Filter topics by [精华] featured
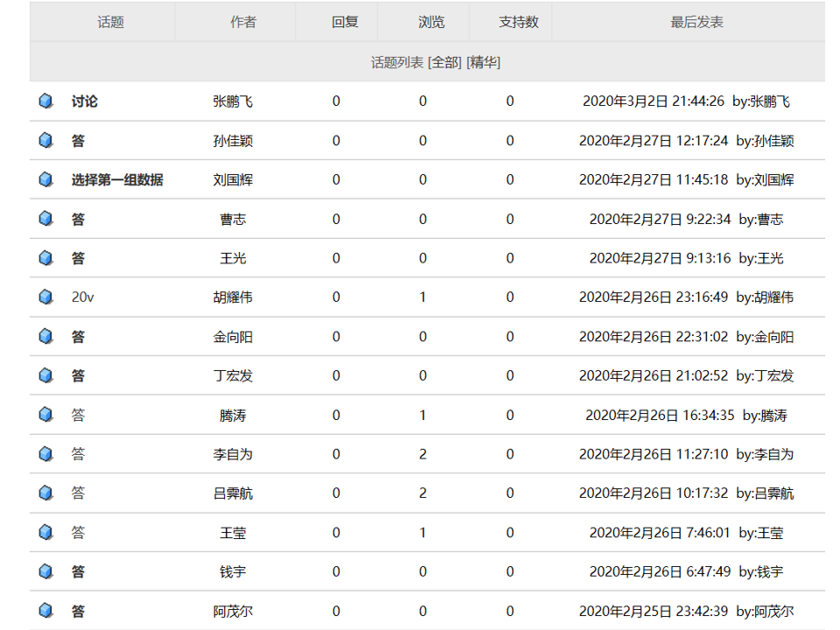Screen dimensions: 840x630 [483, 62]
